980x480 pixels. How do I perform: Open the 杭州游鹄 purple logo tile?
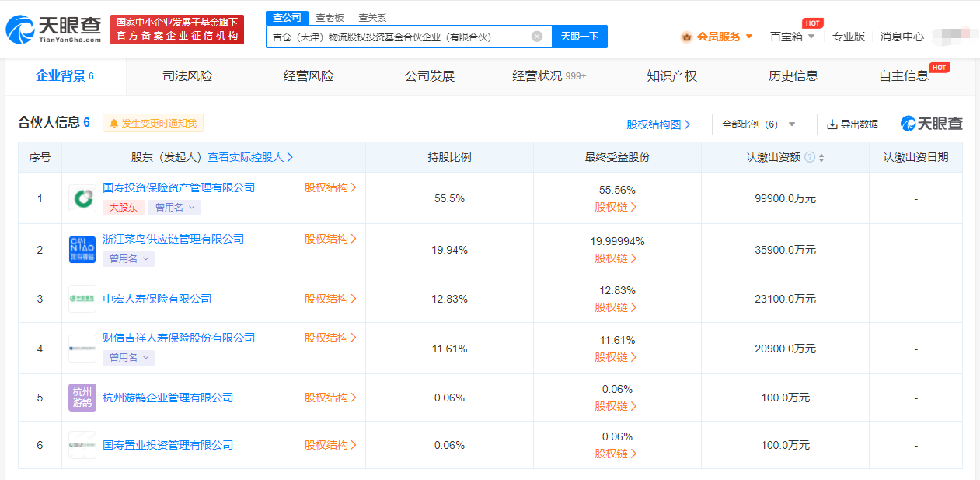tap(82, 398)
